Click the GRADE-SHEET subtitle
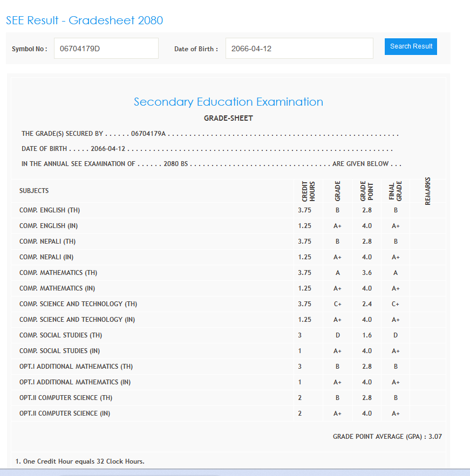 point(228,118)
